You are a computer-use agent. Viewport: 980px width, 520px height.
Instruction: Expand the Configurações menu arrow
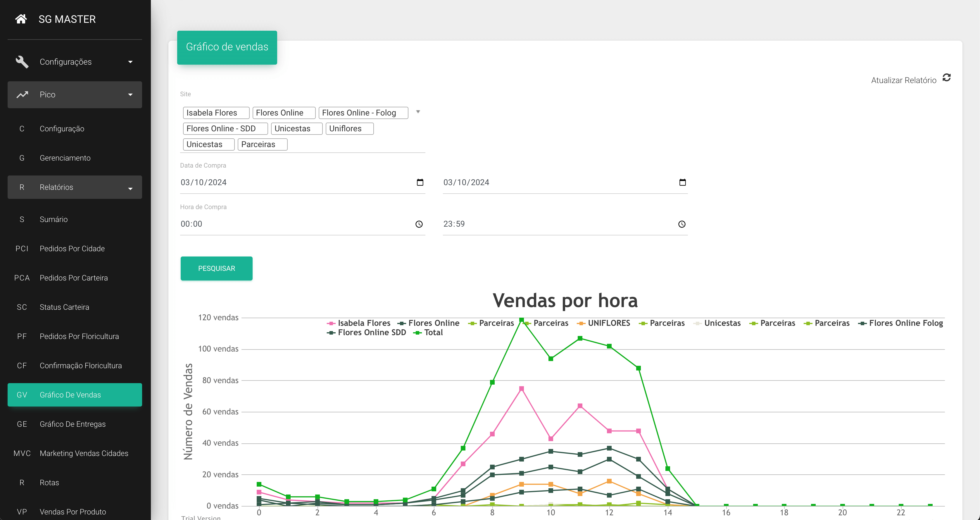pos(130,62)
